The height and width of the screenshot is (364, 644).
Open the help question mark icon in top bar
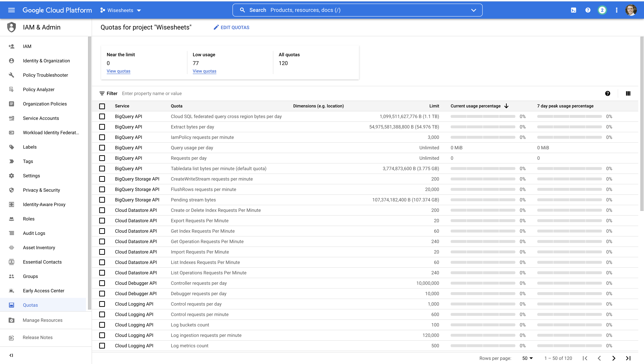[588, 10]
